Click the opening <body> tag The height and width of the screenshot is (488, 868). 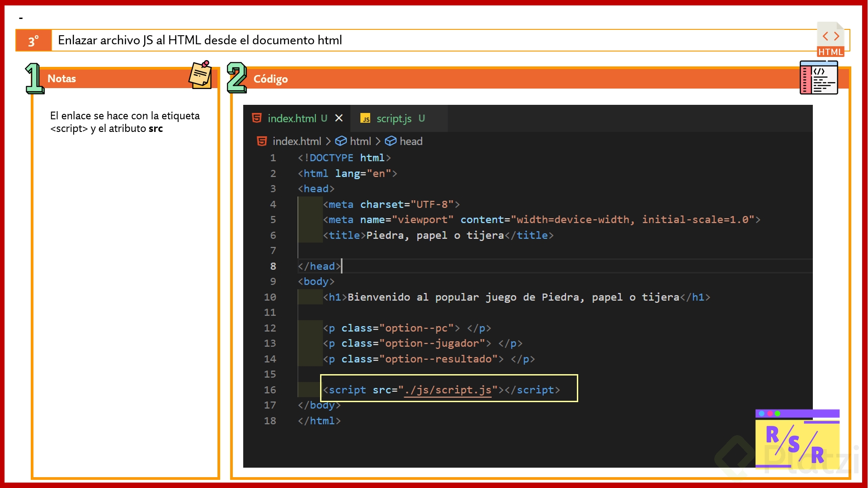(x=316, y=282)
